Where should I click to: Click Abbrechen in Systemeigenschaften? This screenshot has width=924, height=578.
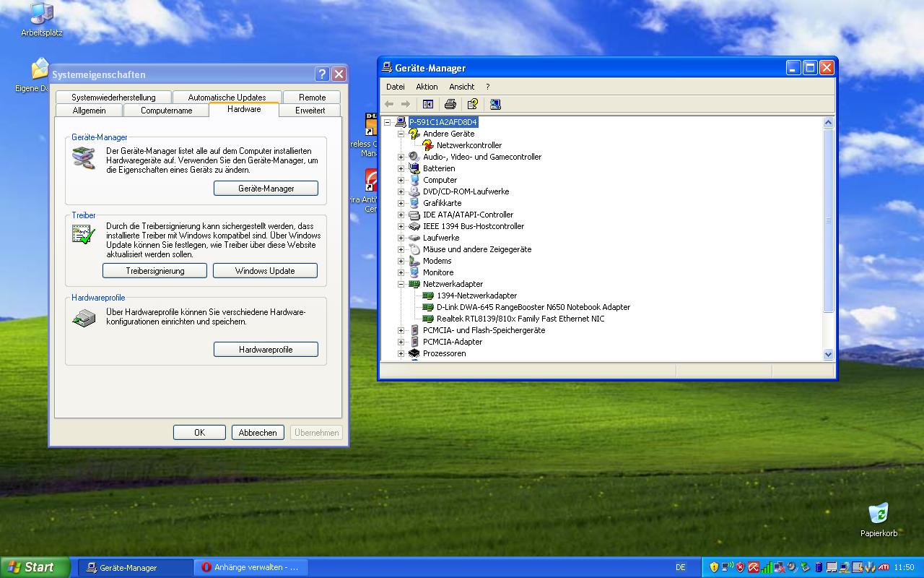258,433
